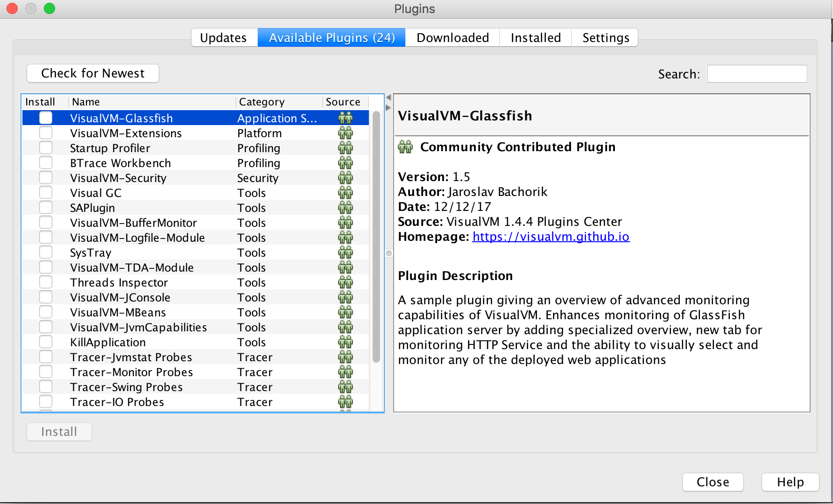Check the install box for VisualVM-Extensions

click(x=46, y=133)
